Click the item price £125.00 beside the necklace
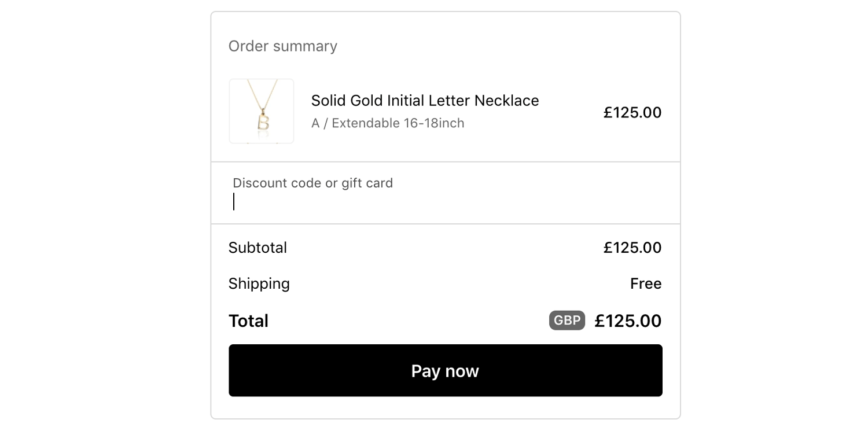The height and width of the screenshot is (438, 868). coord(632,112)
